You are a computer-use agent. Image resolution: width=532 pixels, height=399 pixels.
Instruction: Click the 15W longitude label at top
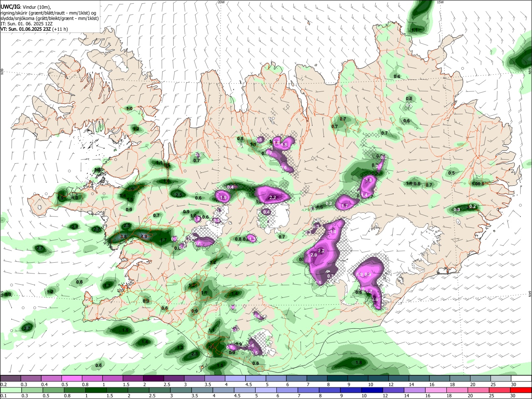(441, 2)
